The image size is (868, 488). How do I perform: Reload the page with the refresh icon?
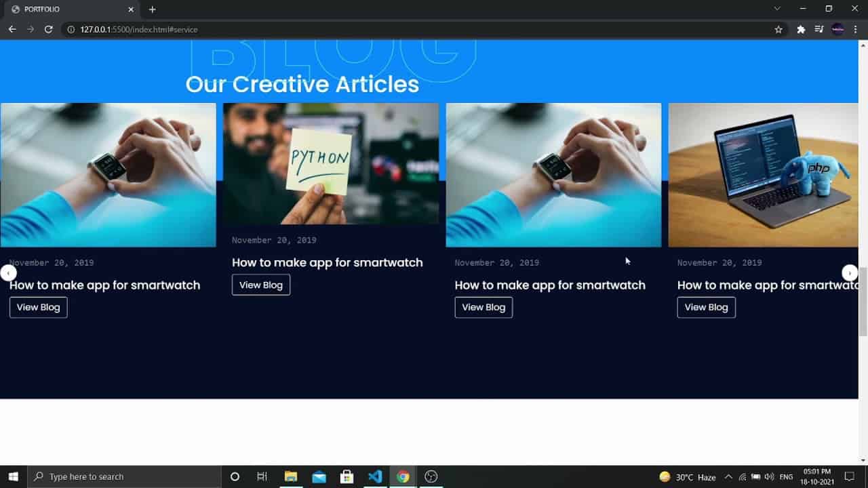(48, 29)
